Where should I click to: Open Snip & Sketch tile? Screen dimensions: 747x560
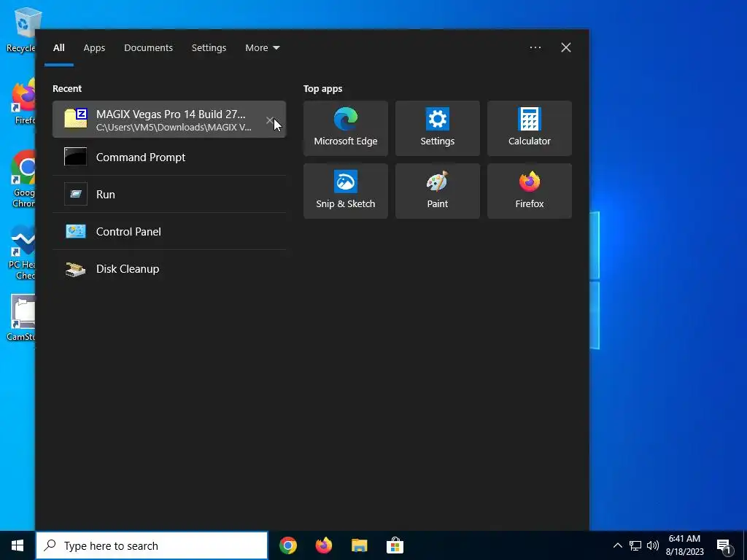(345, 191)
